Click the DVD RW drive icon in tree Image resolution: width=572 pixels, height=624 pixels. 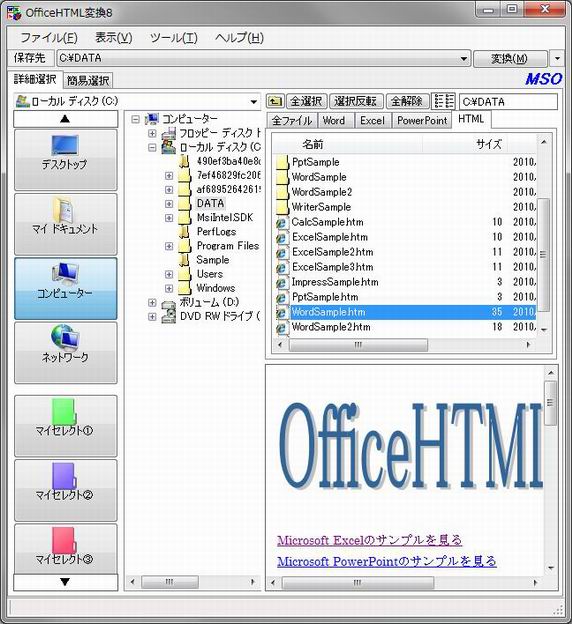169,316
